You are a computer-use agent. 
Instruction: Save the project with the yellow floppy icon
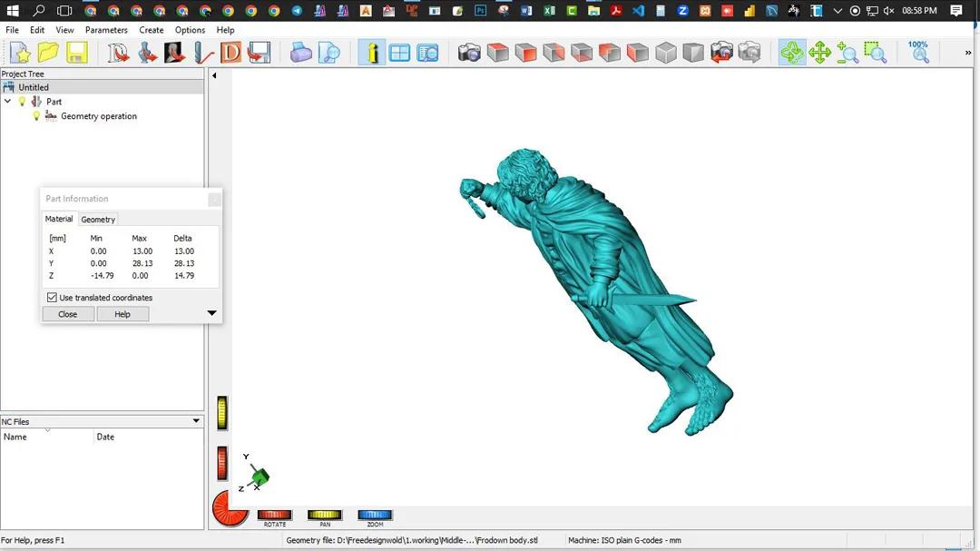[76, 53]
